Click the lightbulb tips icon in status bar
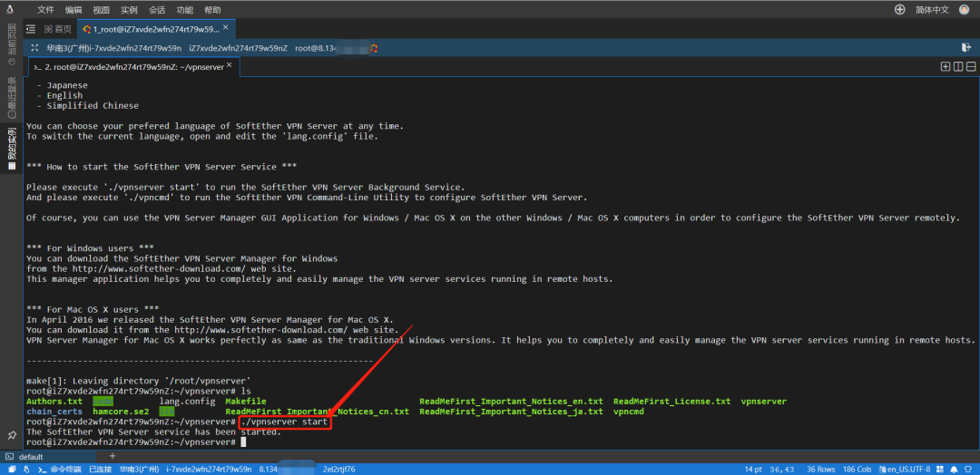This screenshot has height=475, width=980. (969, 469)
